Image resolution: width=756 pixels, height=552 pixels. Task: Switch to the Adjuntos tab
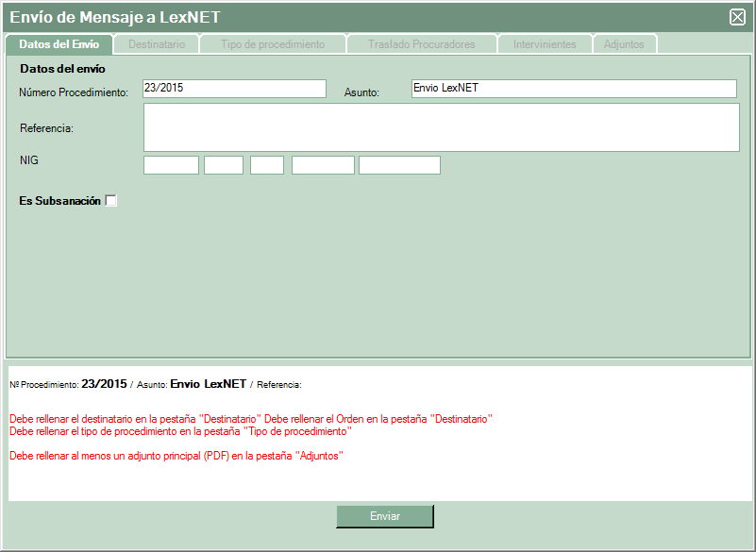[x=624, y=44]
